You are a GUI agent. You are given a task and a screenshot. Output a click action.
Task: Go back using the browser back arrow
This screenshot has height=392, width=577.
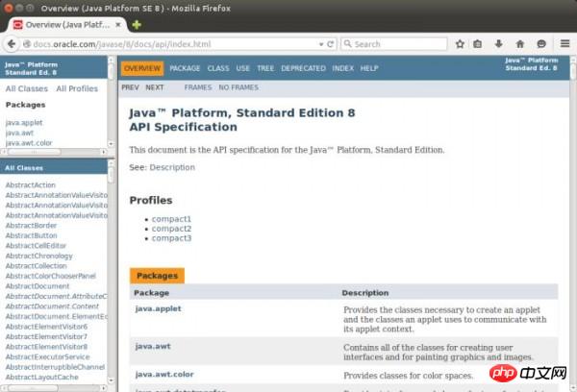12,44
